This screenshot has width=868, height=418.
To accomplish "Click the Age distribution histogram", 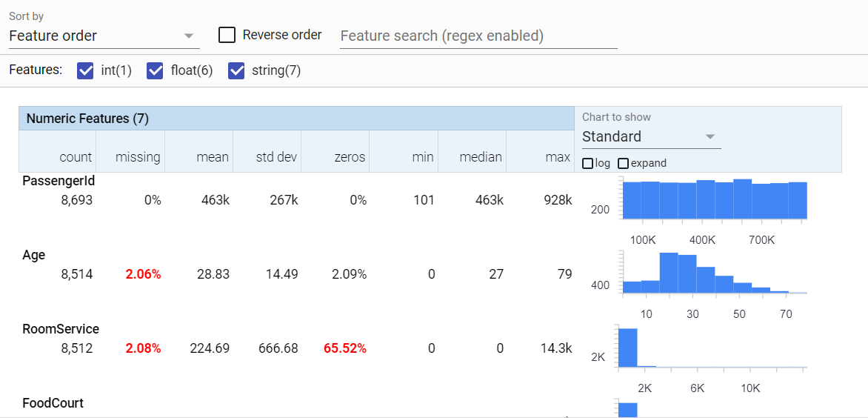I will point(715,274).
